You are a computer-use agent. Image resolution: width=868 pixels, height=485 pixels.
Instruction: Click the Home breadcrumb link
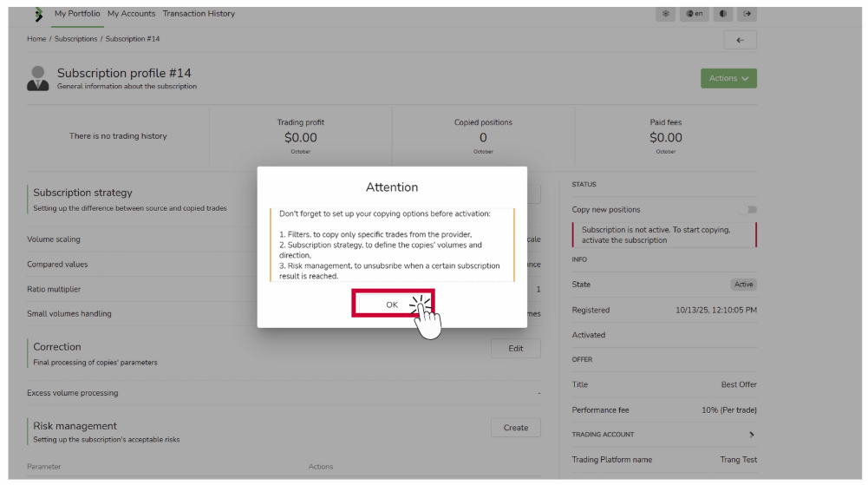point(36,39)
